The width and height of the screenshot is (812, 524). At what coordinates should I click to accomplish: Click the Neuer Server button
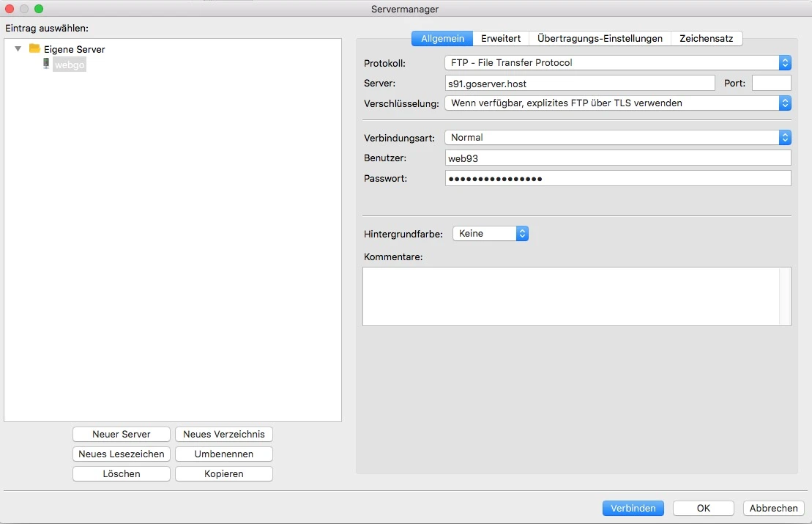pyautogui.click(x=121, y=434)
